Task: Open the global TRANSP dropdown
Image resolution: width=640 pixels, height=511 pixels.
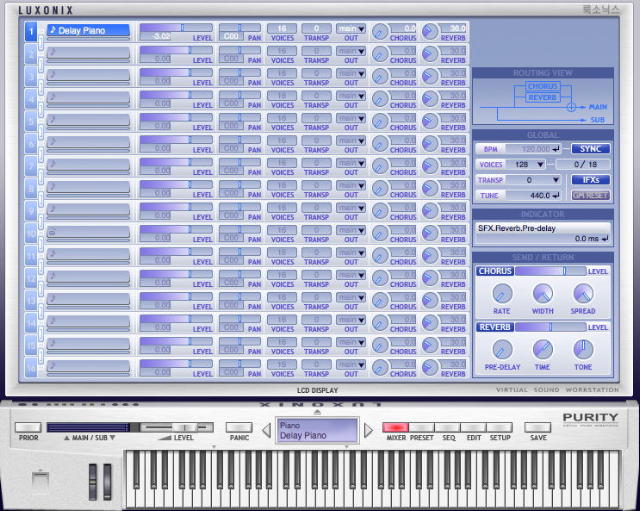Action: pos(533,180)
